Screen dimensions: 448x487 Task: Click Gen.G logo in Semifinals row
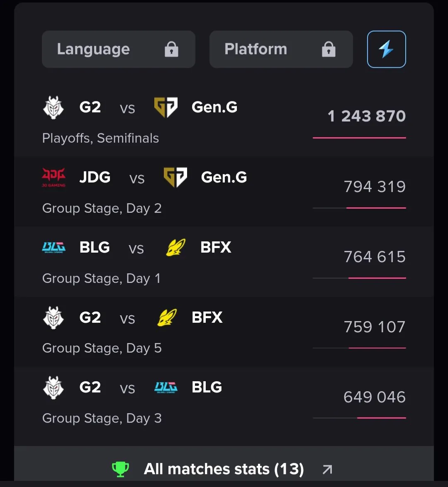pos(166,107)
